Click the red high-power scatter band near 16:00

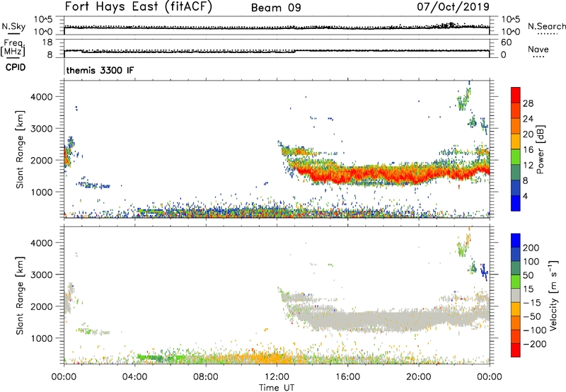tap(348, 174)
